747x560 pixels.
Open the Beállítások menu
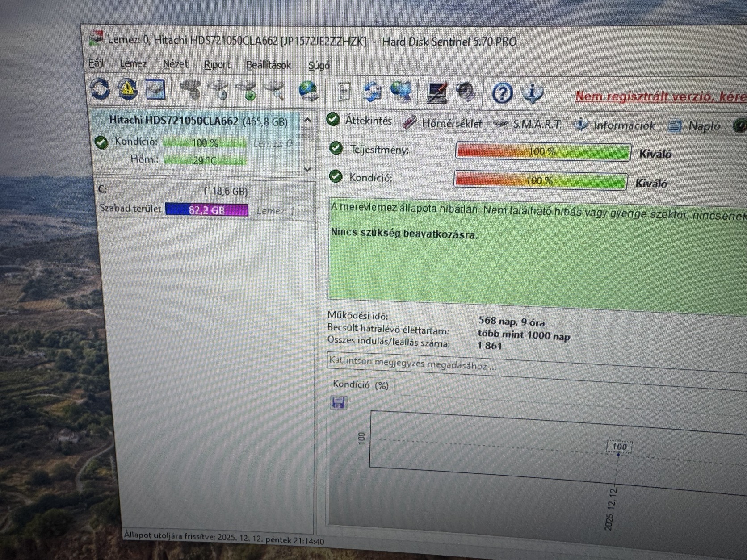269,65
